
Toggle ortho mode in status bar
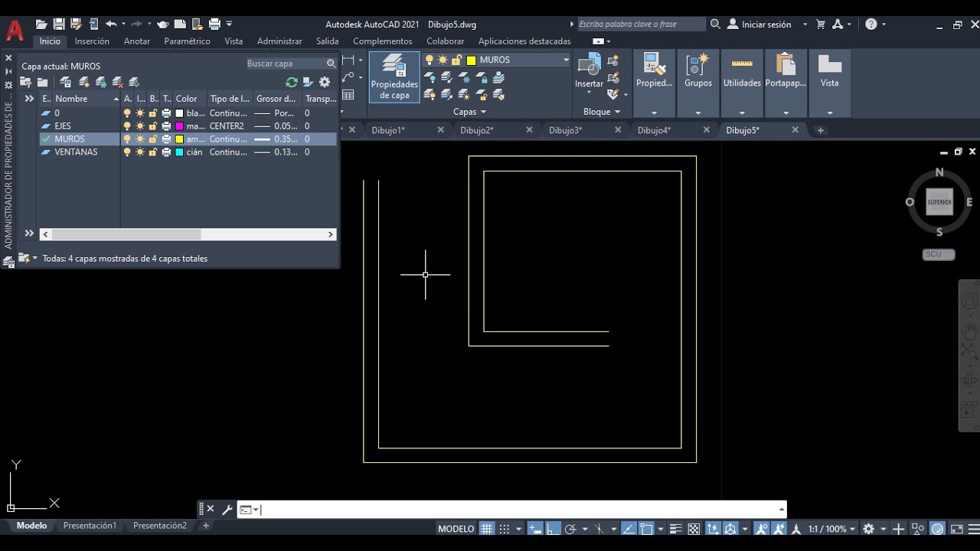(x=552, y=529)
